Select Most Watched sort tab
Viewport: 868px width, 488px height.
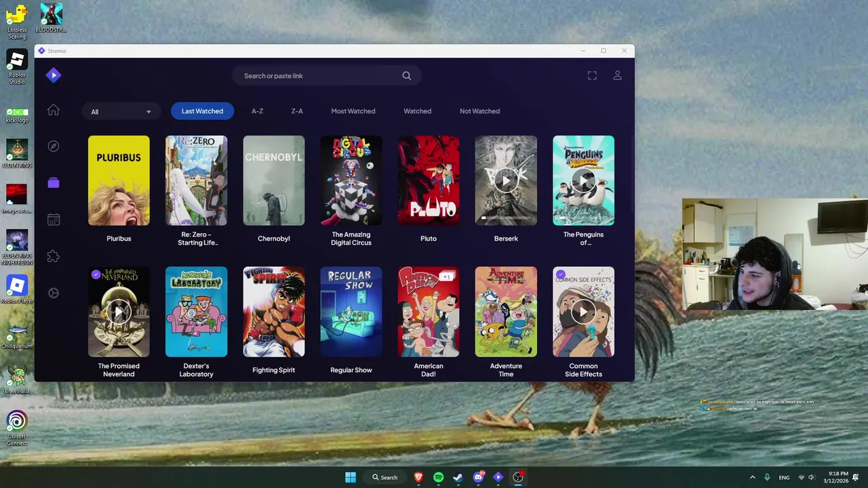point(353,111)
